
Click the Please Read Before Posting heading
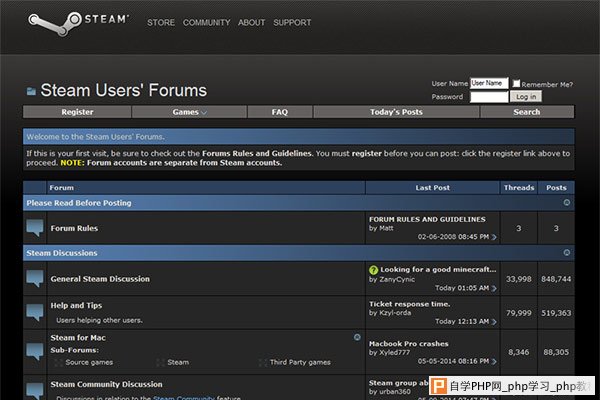[x=79, y=203]
